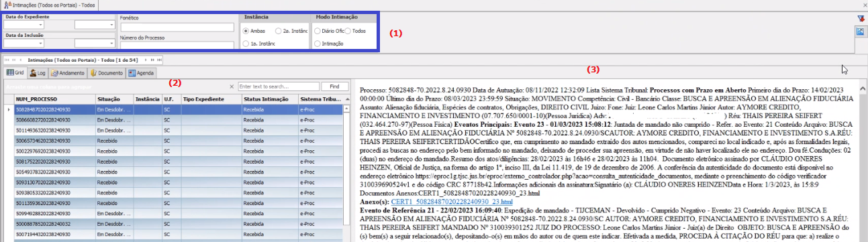Switch to the Log tab

point(38,72)
